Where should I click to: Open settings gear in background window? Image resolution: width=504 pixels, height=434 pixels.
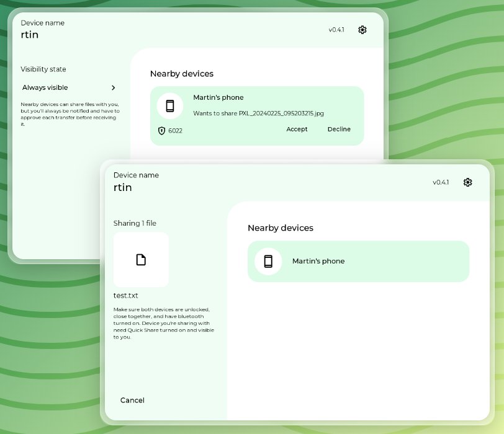coord(362,29)
